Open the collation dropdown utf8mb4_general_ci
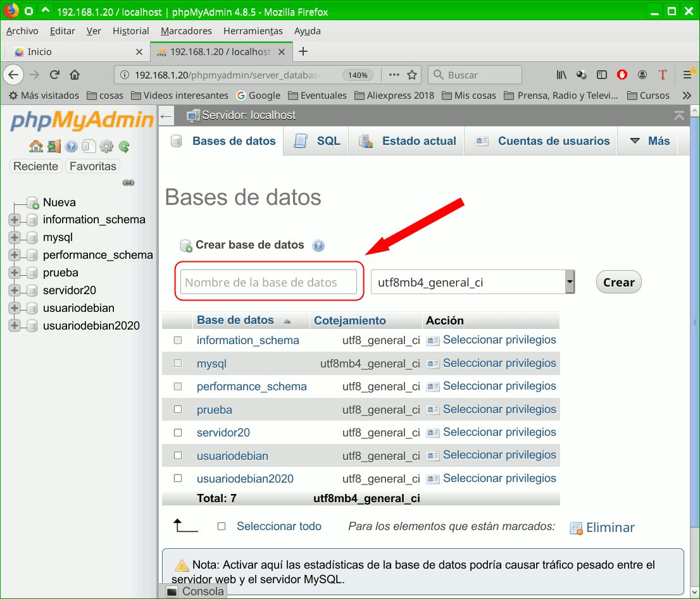700x599 pixels. (473, 282)
